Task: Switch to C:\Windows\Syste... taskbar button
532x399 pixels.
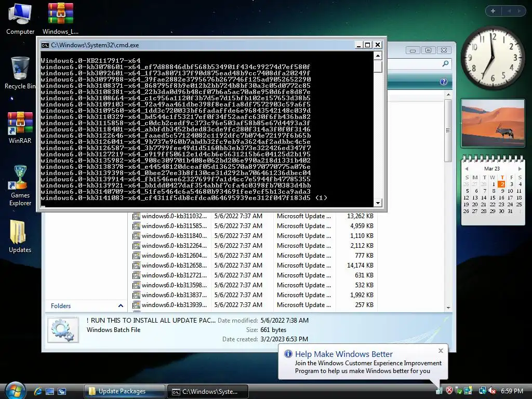Action: [208, 392]
